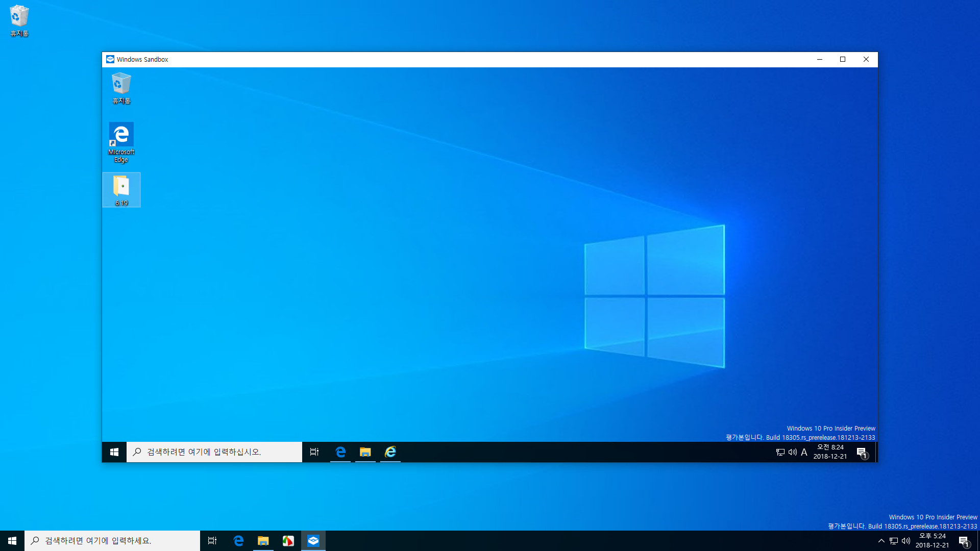Screen dimensions: 980x551
Task: Click Show desktop sliver in Sandbox taskbar
Action: pyautogui.click(x=876, y=452)
